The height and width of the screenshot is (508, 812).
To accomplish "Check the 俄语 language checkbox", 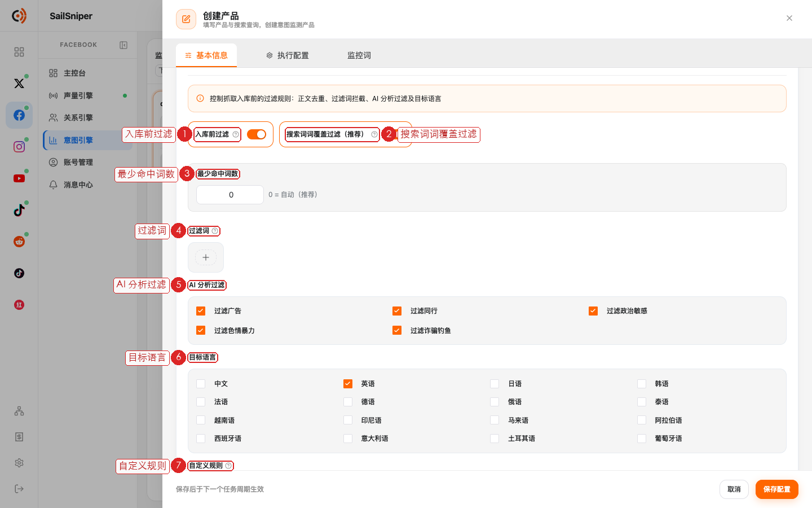I will point(495,402).
